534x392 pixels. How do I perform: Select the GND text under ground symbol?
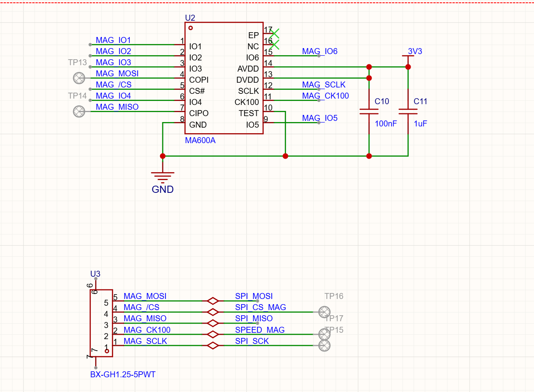click(163, 189)
